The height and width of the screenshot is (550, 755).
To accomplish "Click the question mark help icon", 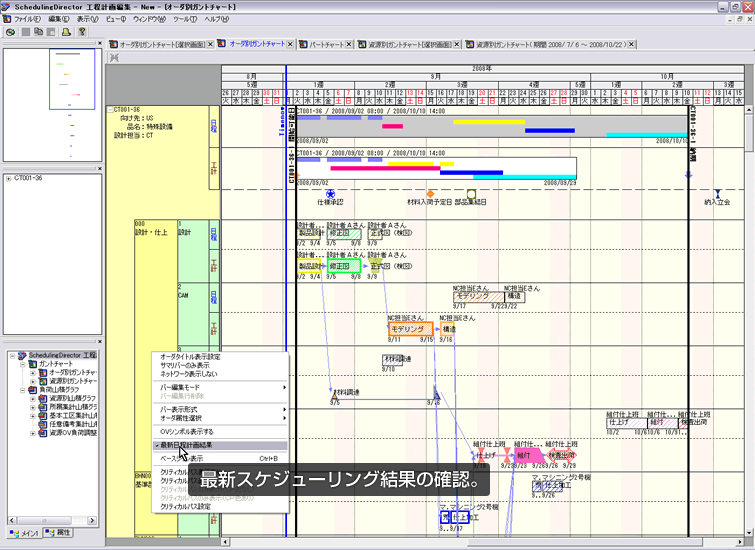I will coord(82,32).
